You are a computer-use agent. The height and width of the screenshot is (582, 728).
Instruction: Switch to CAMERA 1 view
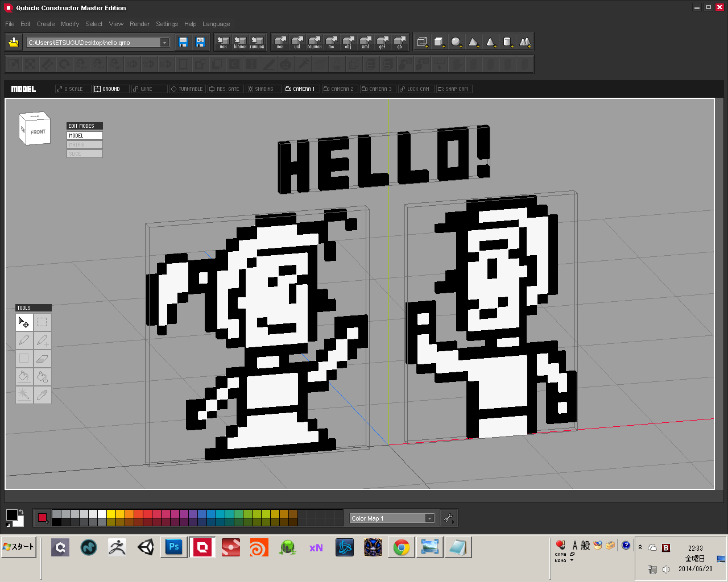click(x=301, y=89)
